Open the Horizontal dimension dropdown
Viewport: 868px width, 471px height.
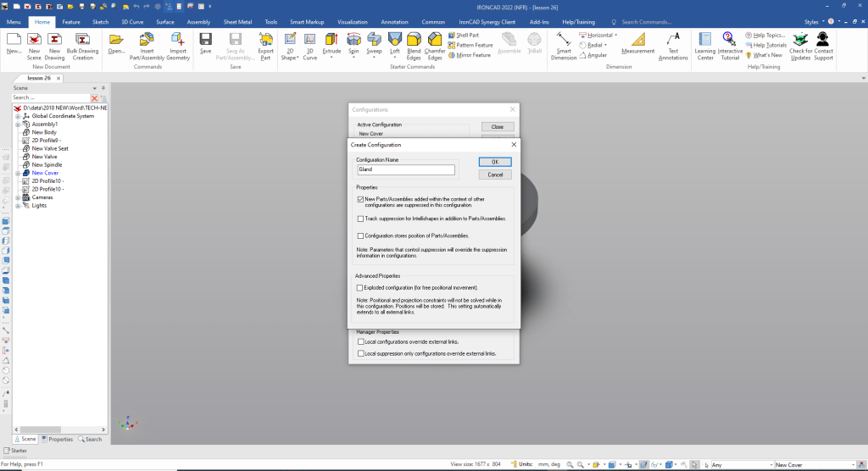pyautogui.click(x=615, y=36)
